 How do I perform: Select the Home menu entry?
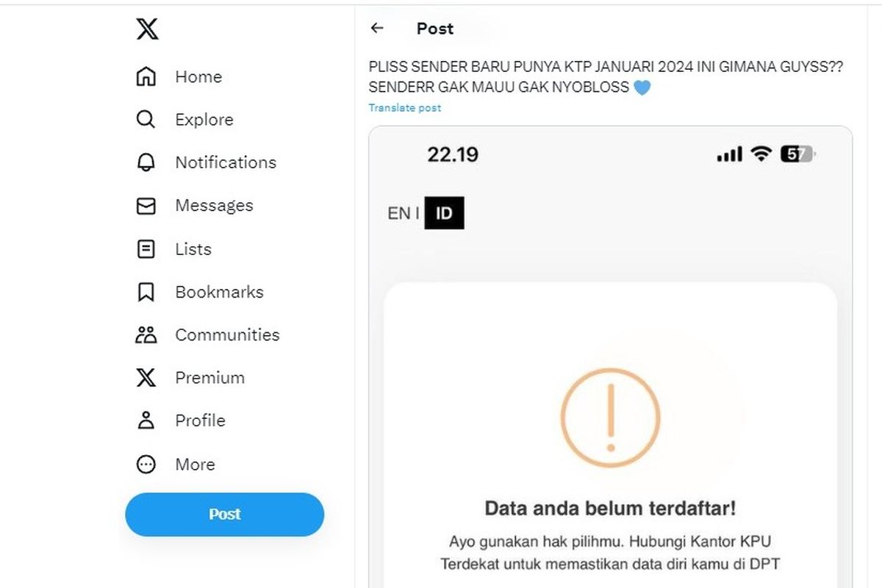(198, 76)
